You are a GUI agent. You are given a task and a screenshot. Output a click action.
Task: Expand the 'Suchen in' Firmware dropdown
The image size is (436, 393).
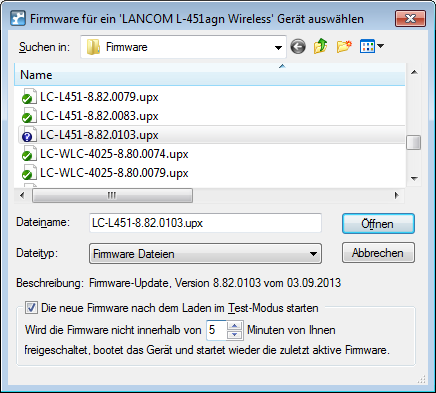pyautogui.click(x=278, y=48)
